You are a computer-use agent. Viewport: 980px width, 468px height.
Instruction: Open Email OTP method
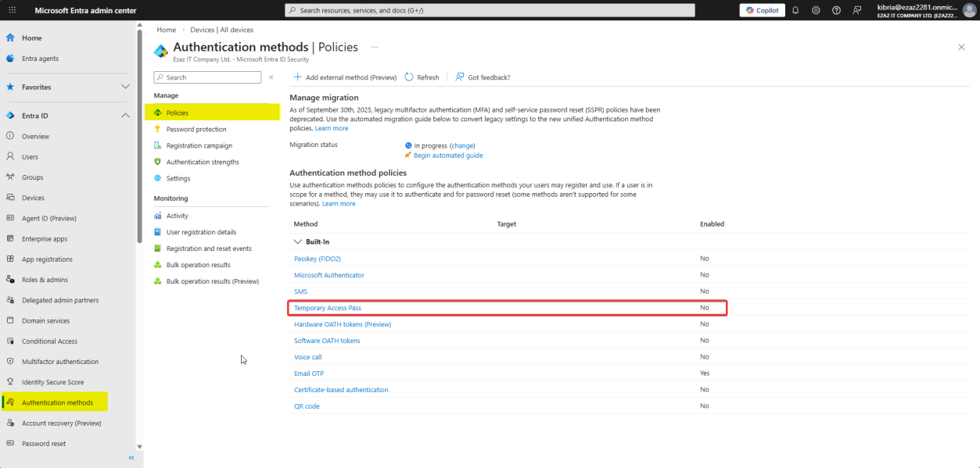[x=309, y=373]
